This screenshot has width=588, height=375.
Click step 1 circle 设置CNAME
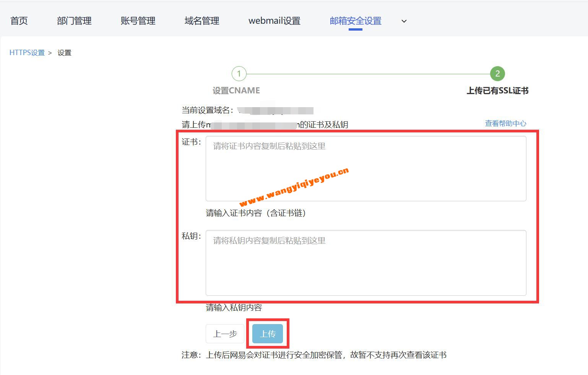click(x=239, y=73)
